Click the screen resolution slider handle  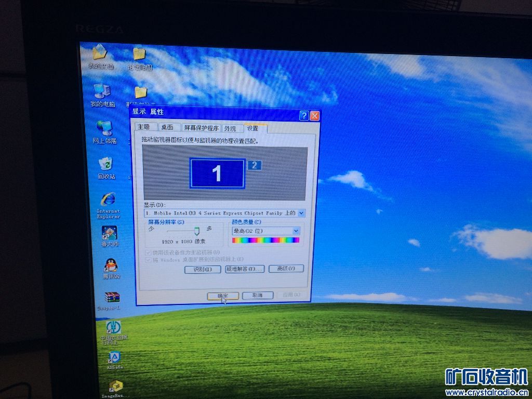[x=196, y=231]
